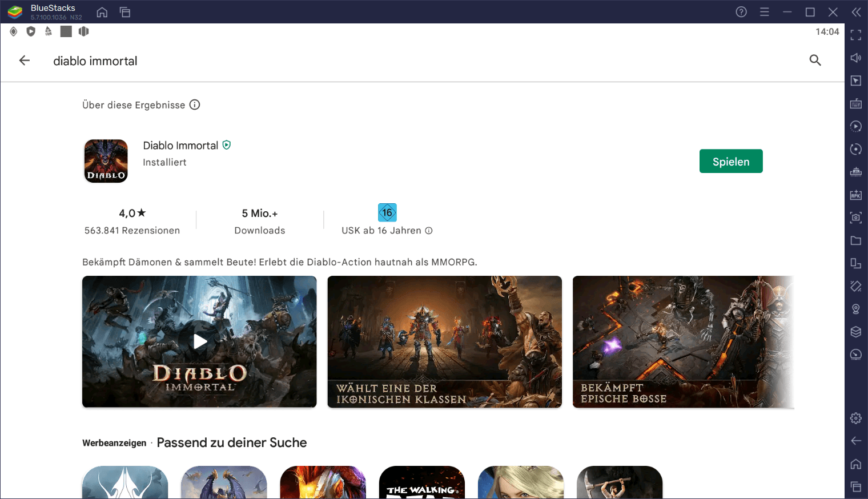Click the sidebar box icon with a play arrow
This screenshot has width=868, height=499.
(x=856, y=81)
